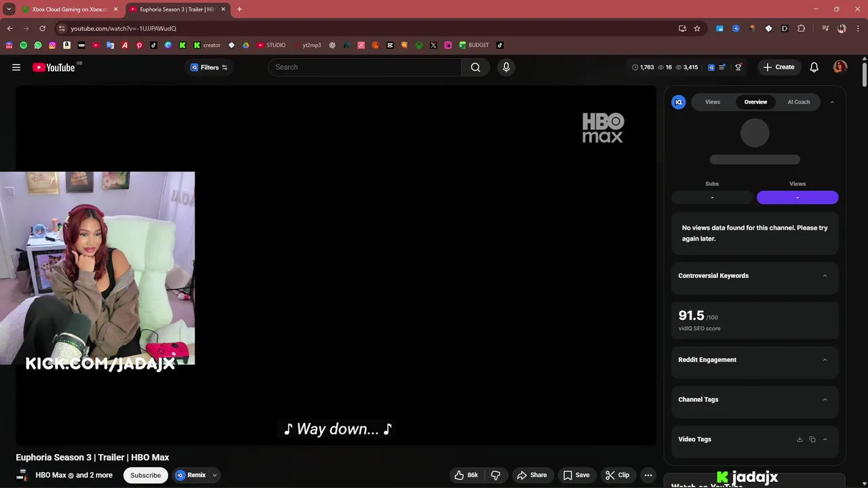868x488 pixels.
Task: Collapse the vidIQ panel header chevron
Action: [832, 102]
